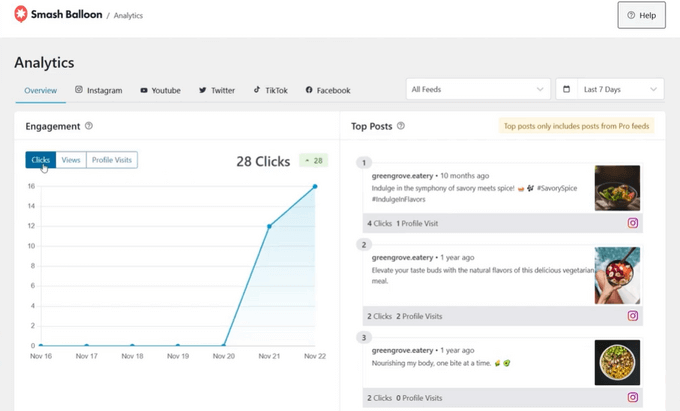Click the Engagement help tooltip icon
This screenshot has height=411, width=680.
click(89, 126)
